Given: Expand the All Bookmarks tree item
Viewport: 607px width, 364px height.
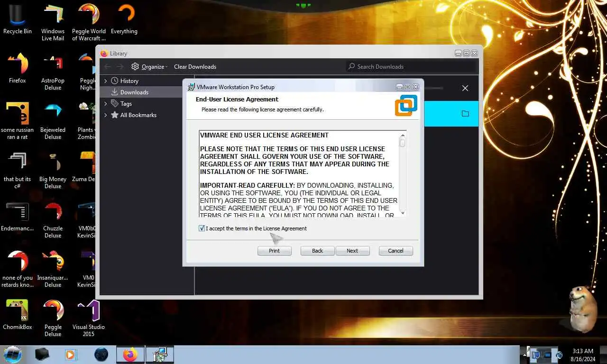Looking at the screenshot, I should pos(106,115).
